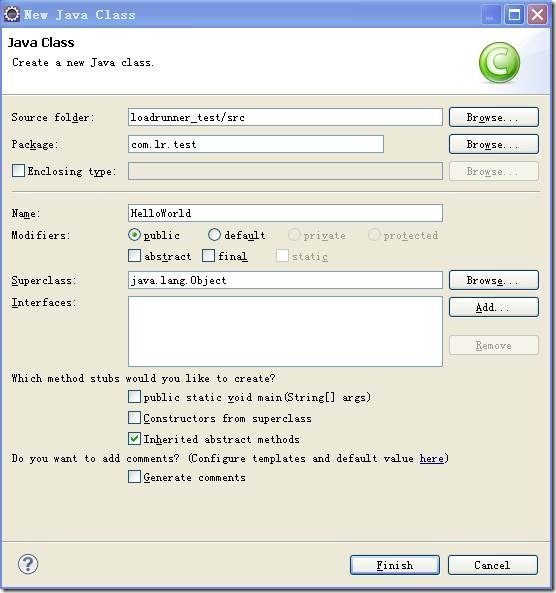The image size is (556, 593).
Task: Click the 'Source folder:' label
Action: (x=52, y=118)
